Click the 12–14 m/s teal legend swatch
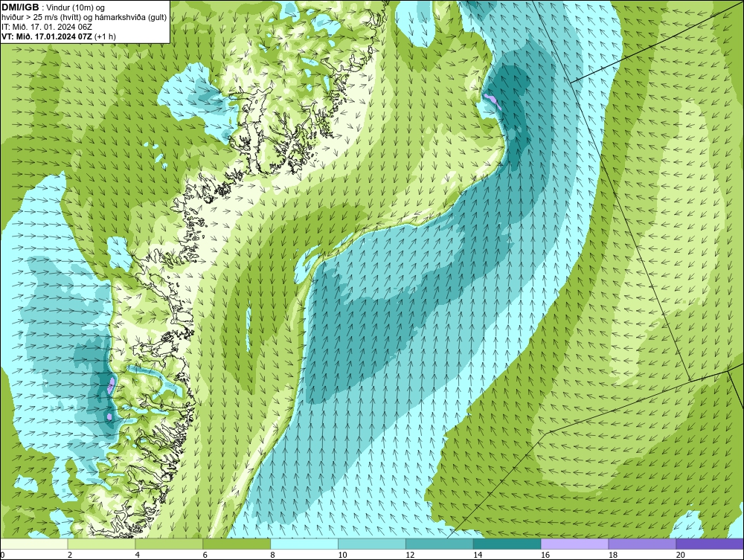The height and width of the screenshot is (560, 744). (x=440, y=544)
